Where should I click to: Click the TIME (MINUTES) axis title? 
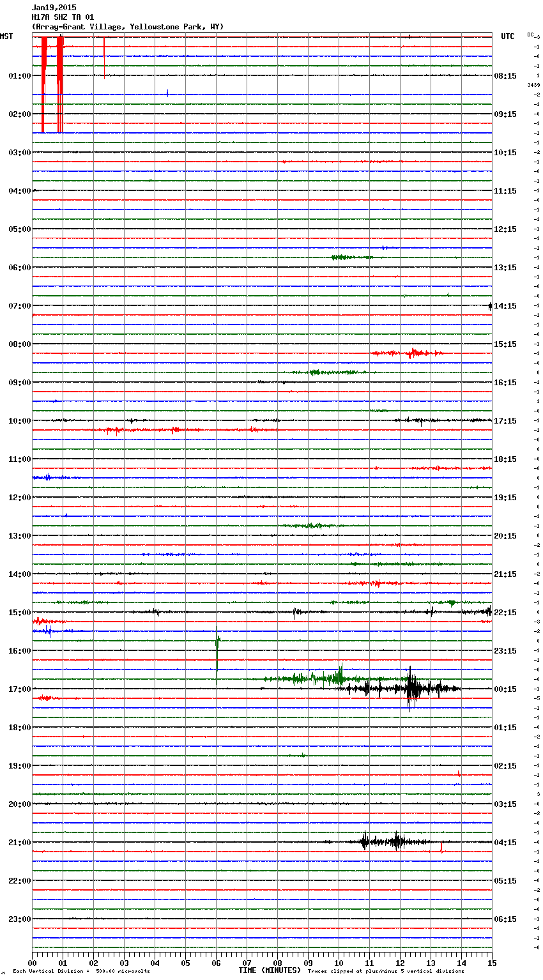(x=270, y=970)
